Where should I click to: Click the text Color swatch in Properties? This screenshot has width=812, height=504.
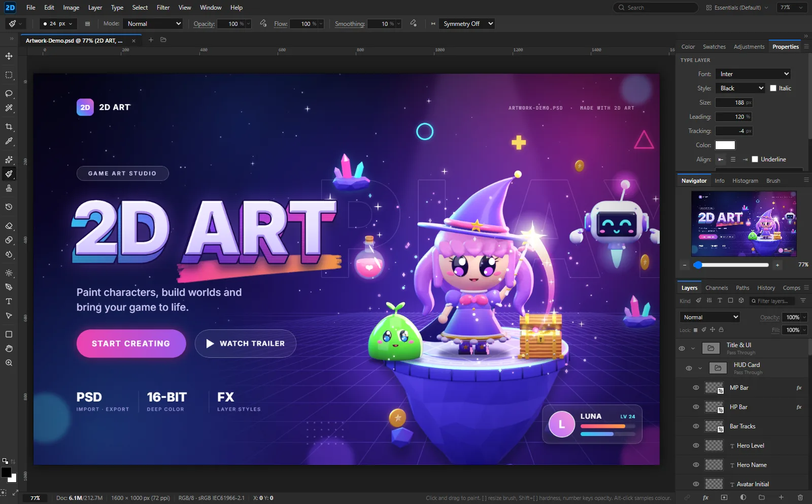pyautogui.click(x=725, y=145)
